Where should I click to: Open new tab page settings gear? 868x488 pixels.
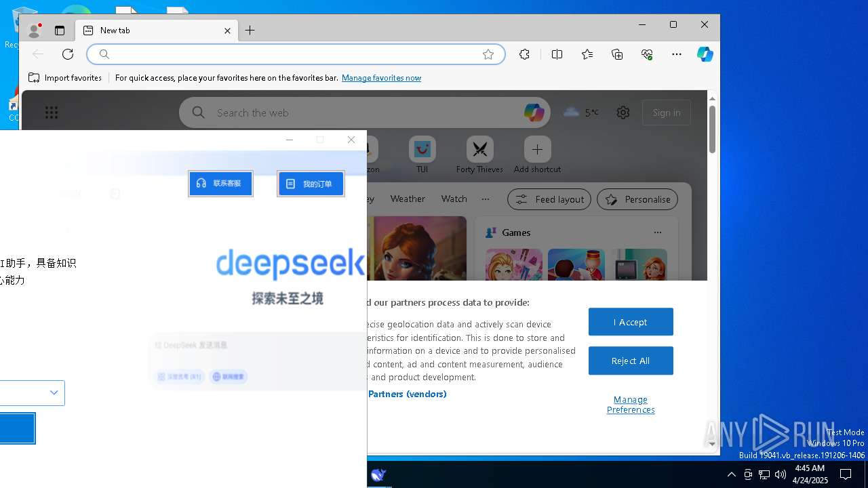(x=623, y=113)
